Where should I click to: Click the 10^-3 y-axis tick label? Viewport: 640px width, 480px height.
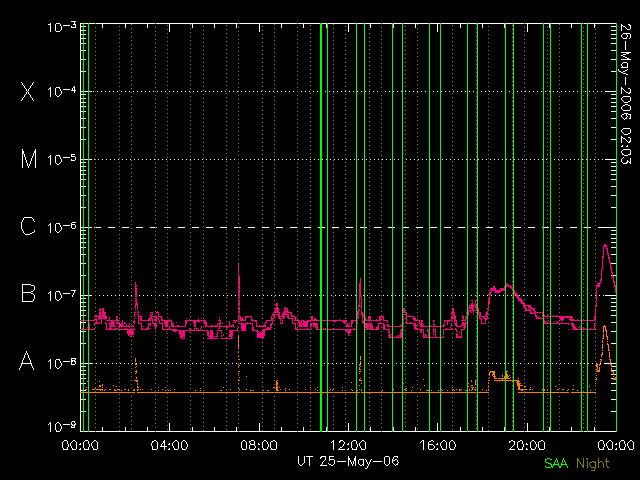coord(62,27)
